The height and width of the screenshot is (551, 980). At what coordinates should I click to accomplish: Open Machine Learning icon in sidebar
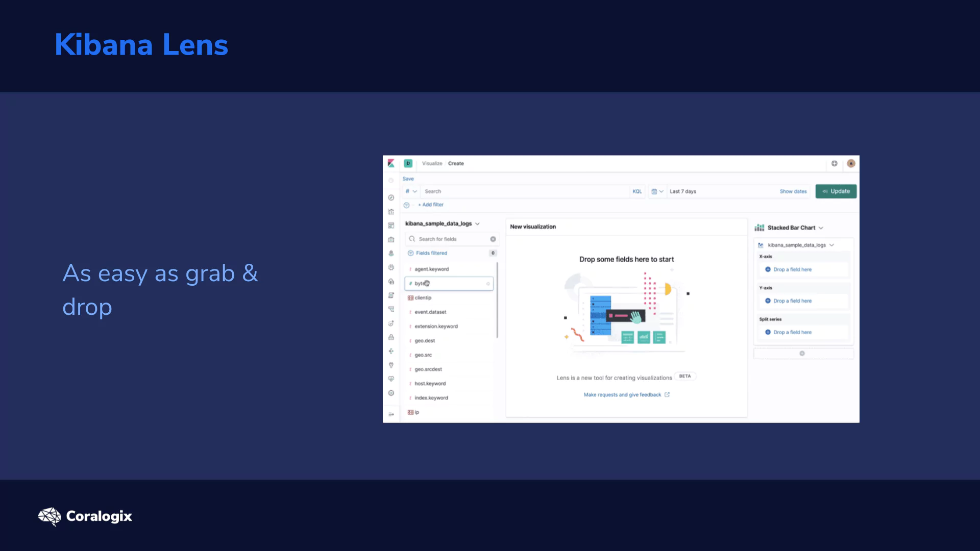point(391,267)
